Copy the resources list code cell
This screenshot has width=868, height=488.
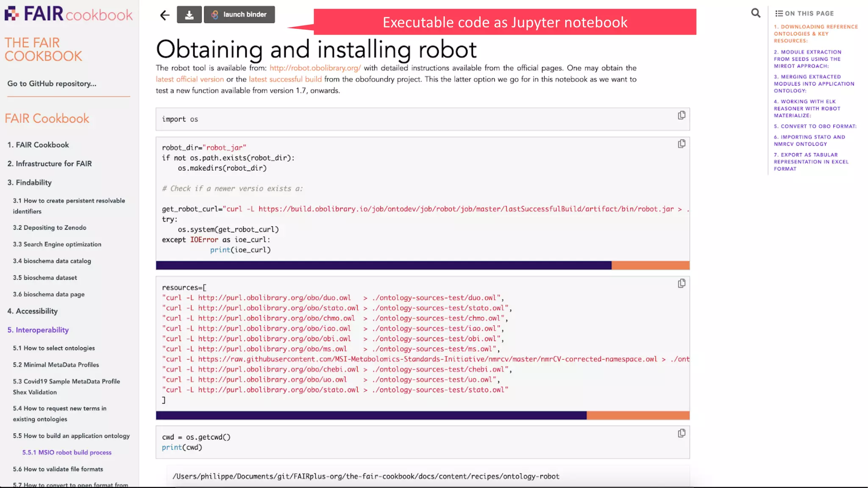682,283
